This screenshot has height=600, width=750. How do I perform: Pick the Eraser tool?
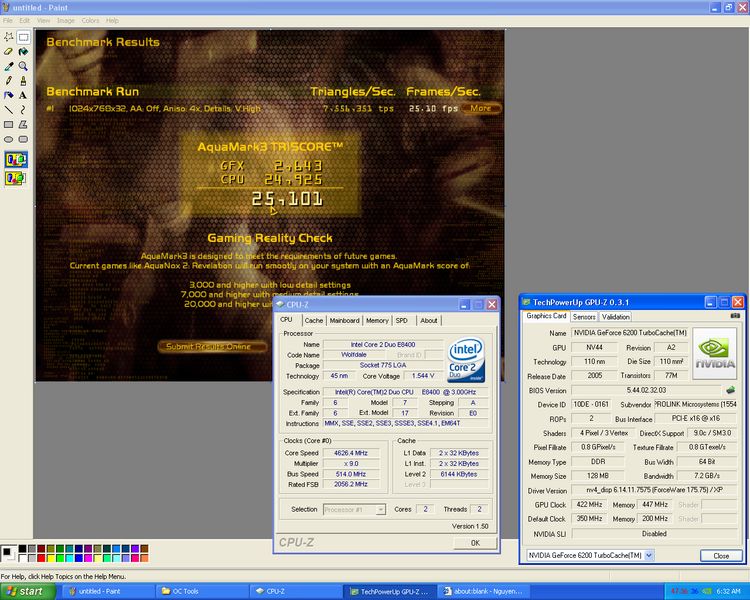tap(9, 52)
